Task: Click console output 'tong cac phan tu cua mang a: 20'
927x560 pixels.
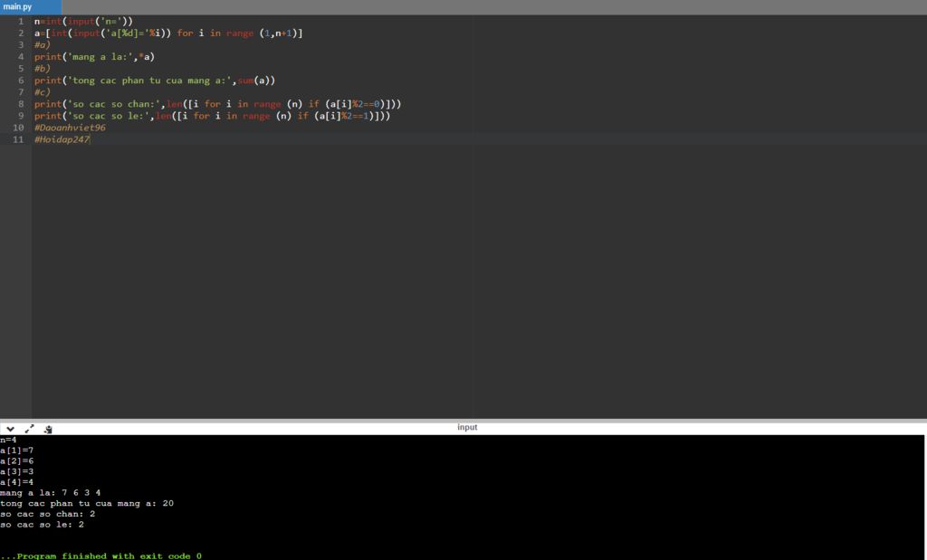Action: (87, 503)
